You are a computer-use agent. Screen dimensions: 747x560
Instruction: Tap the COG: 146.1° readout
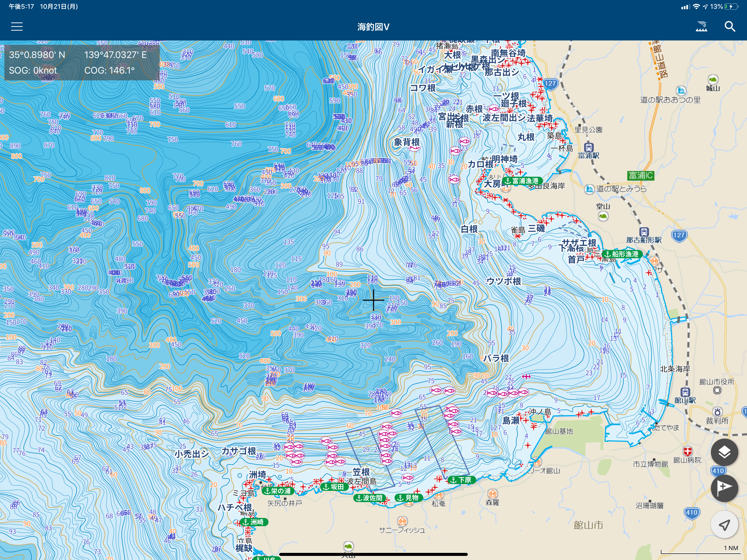tap(109, 70)
